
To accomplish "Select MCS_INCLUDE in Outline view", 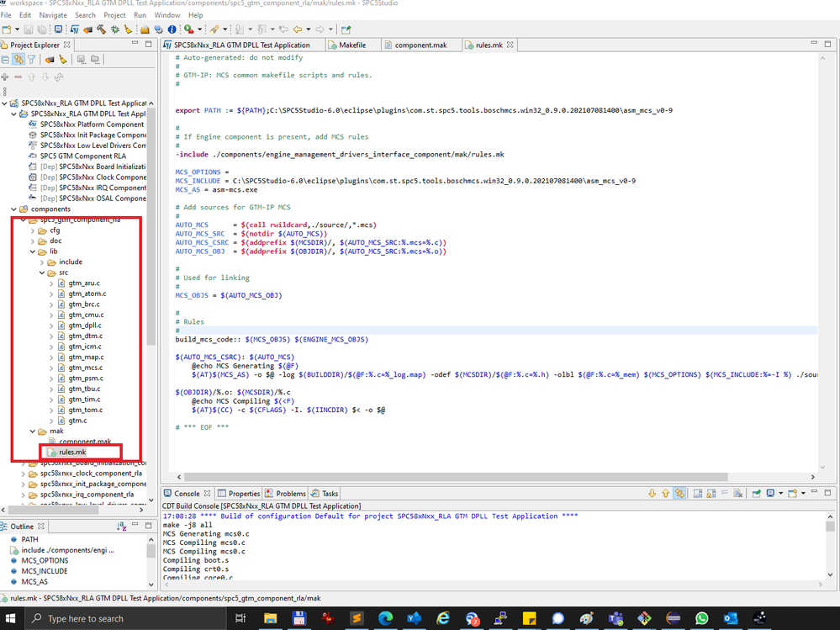I will point(45,571).
